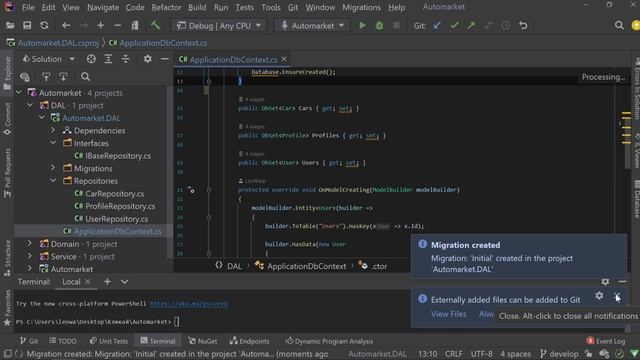640x360 pixels.
Task: Click the Build hammer icon
Action: click(x=155, y=26)
